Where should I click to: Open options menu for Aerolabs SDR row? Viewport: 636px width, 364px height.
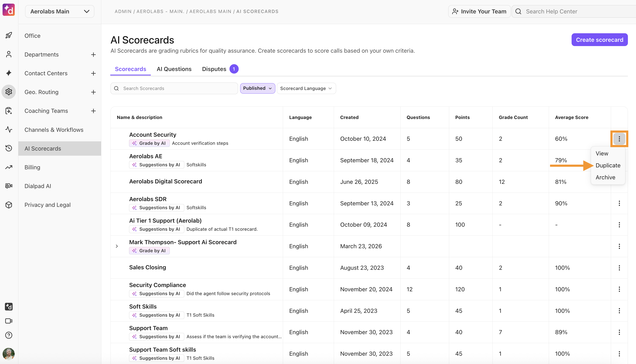[619, 203]
